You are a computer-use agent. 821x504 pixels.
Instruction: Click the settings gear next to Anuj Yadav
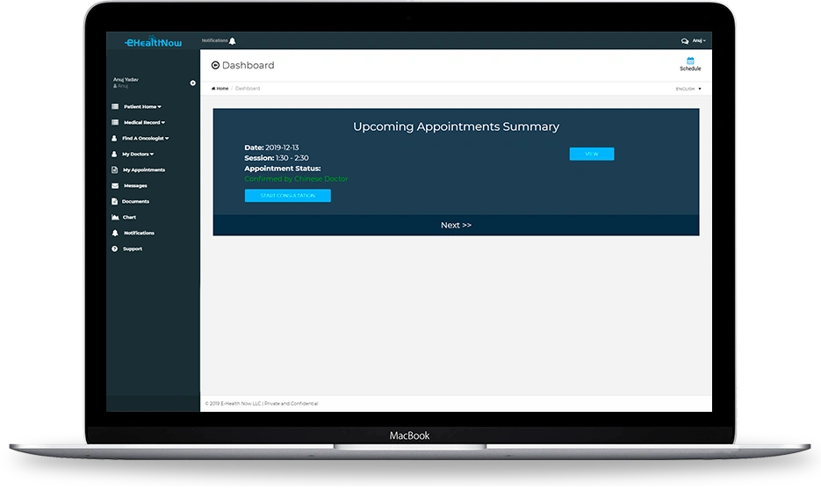(192, 83)
